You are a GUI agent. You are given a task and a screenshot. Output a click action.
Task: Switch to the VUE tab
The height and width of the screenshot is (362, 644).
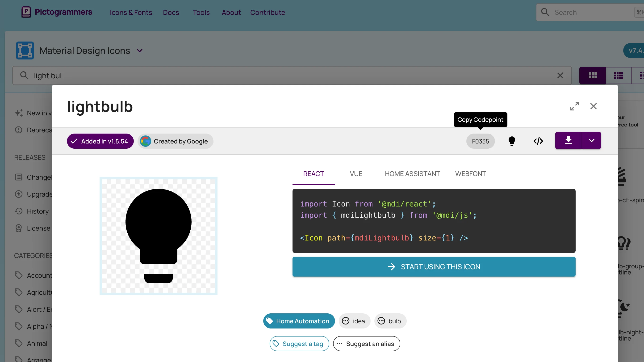pyautogui.click(x=356, y=174)
